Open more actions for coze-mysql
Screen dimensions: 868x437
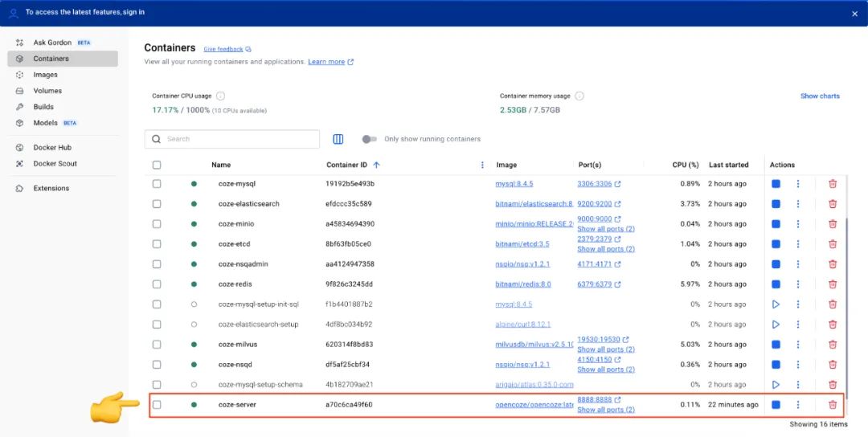(798, 184)
